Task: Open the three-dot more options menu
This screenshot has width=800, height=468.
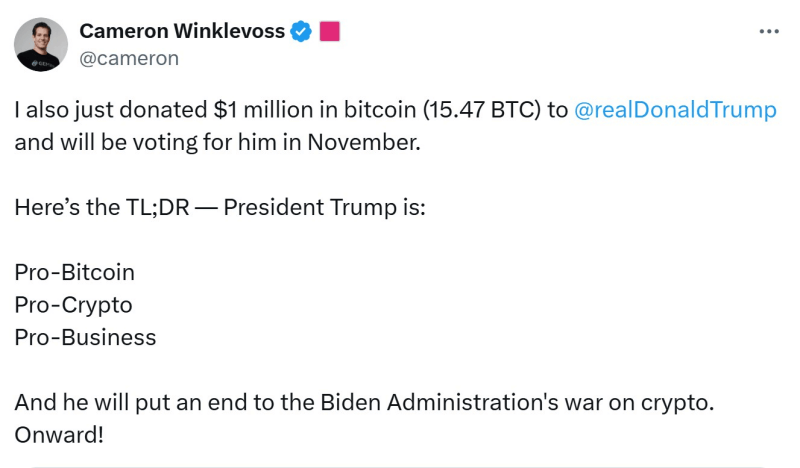Action: tap(768, 32)
